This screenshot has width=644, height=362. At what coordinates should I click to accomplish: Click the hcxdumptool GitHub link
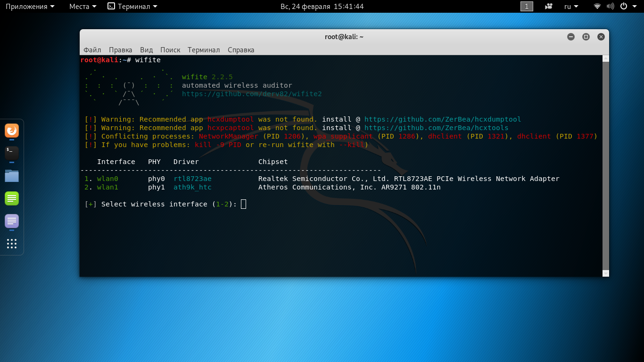pyautogui.click(x=442, y=119)
